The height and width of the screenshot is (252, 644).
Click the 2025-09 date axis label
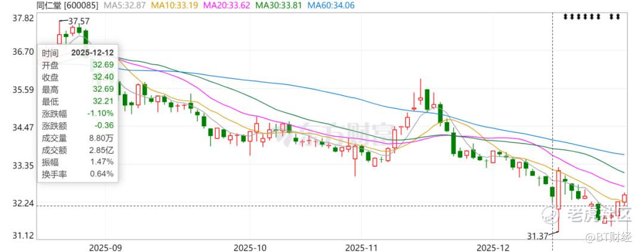(x=105, y=247)
